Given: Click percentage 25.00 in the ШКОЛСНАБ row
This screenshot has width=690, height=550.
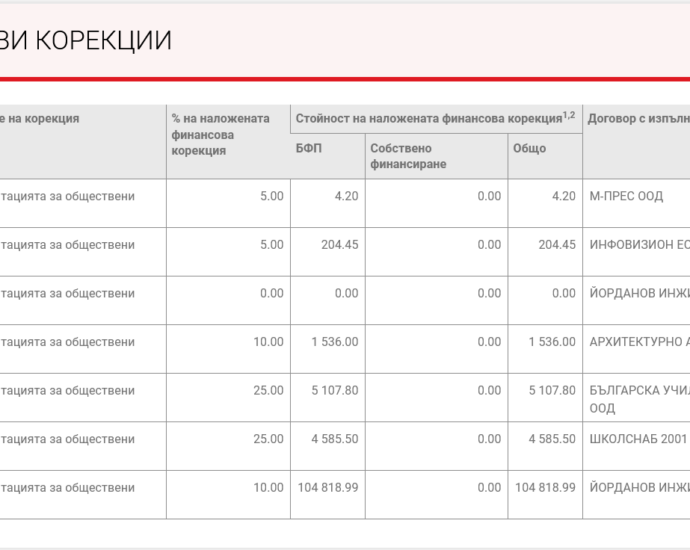Looking at the screenshot, I should (x=268, y=439).
